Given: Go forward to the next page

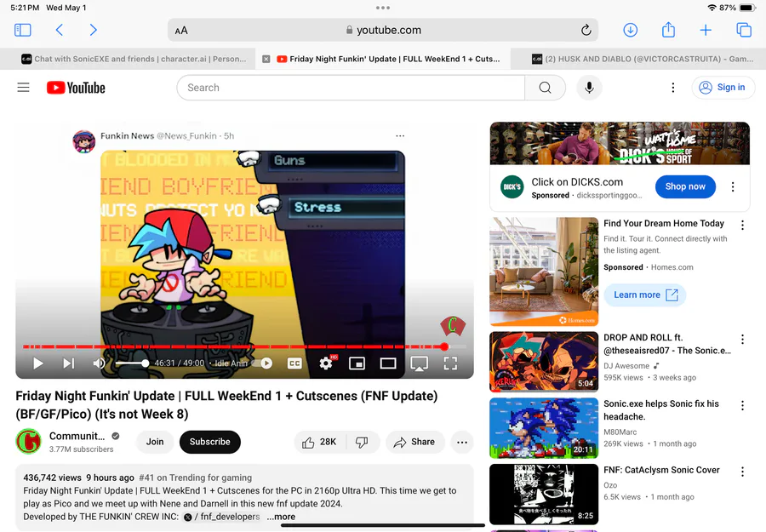Looking at the screenshot, I should coord(93,31).
